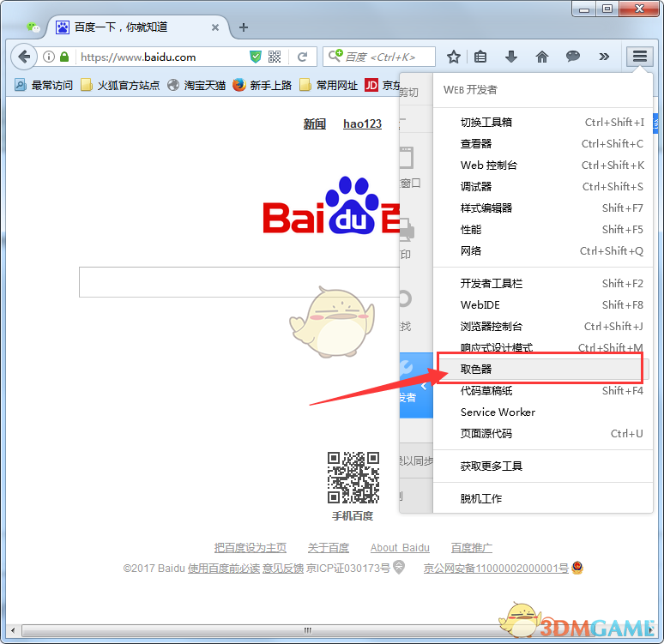Close the 百度一下 tab
664x644 pixels.
(x=215, y=27)
